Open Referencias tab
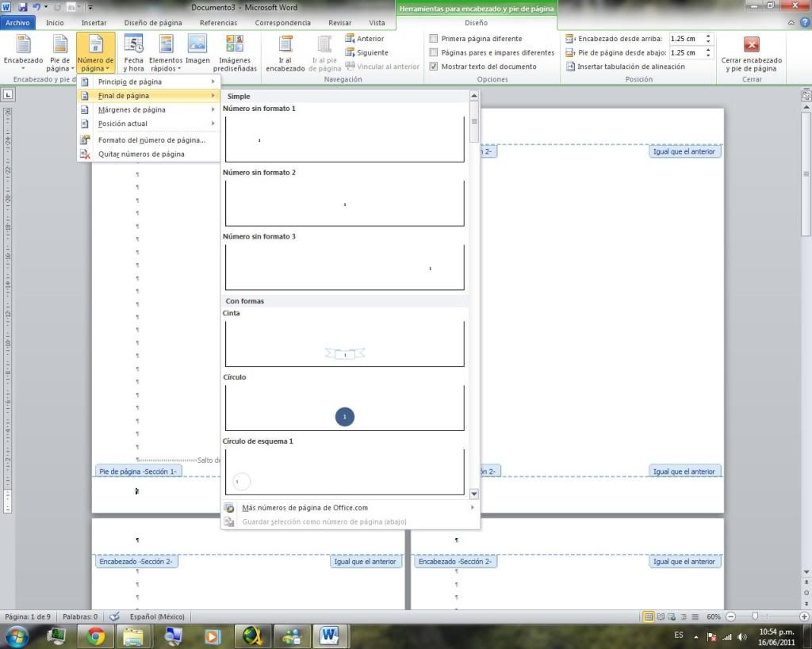812x649 pixels. (x=218, y=22)
